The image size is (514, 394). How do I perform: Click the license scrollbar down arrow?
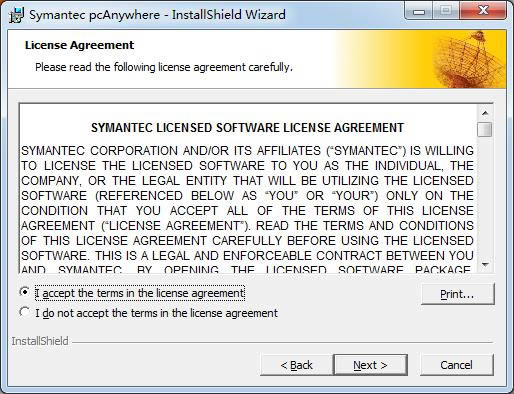coord(485,265)
